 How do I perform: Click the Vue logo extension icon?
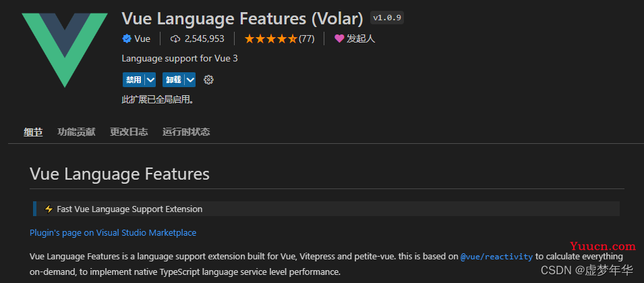pyautogui.click(x=65, y=50)
